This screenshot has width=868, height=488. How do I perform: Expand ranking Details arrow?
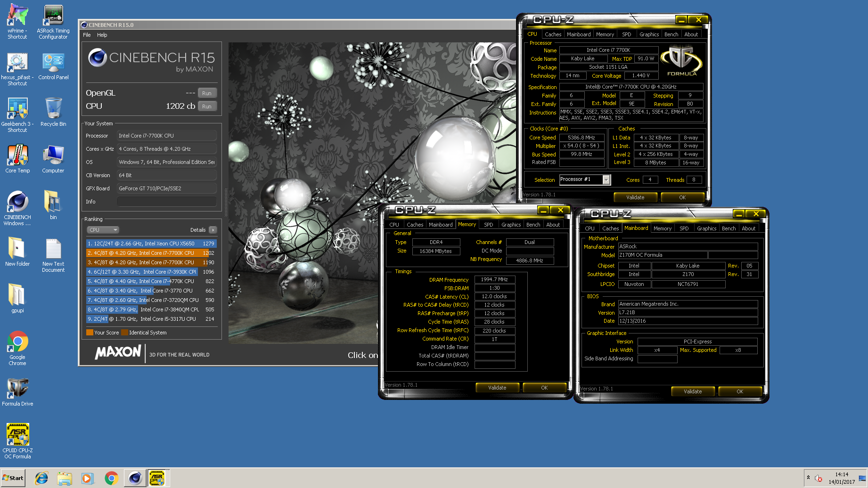[x=213, y=230]
